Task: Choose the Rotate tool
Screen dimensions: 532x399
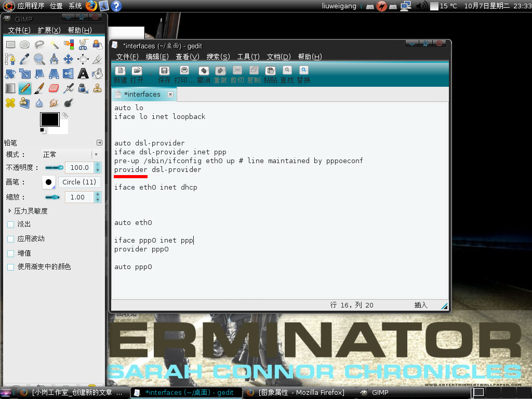Action: click(x=10, y=74)
